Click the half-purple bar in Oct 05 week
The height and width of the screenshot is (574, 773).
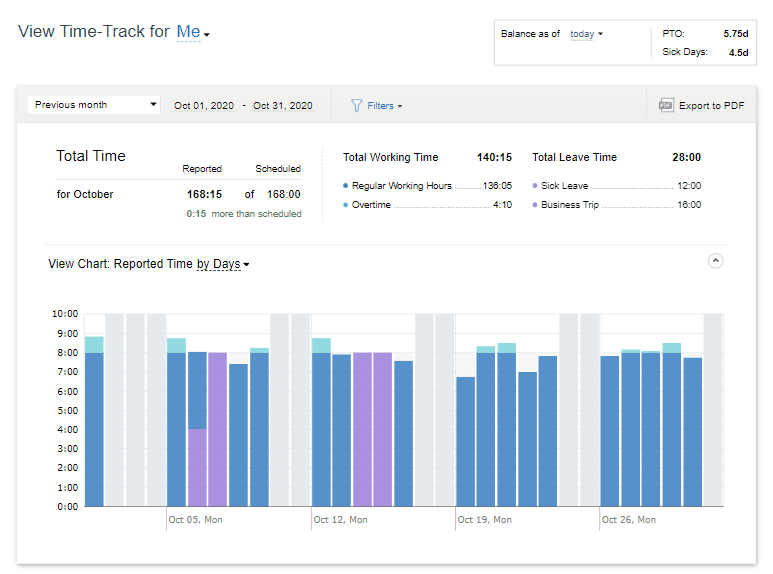coord(197,429)
